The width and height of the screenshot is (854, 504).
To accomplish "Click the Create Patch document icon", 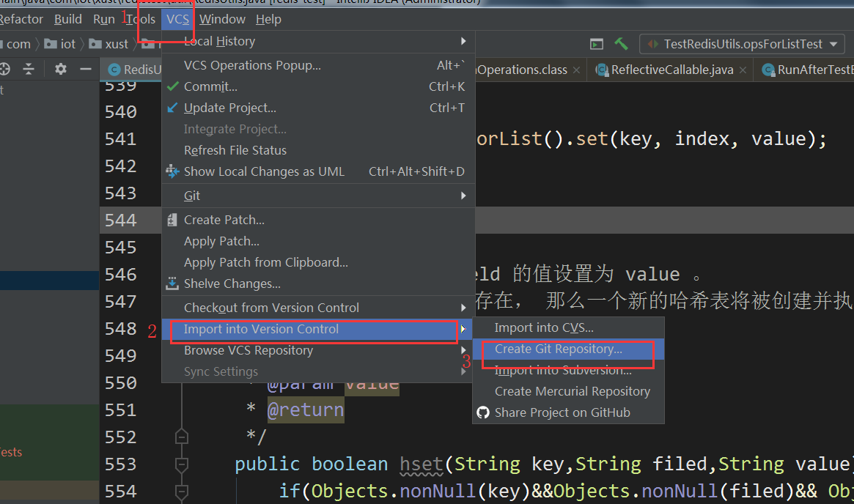I will click(172, 220).
